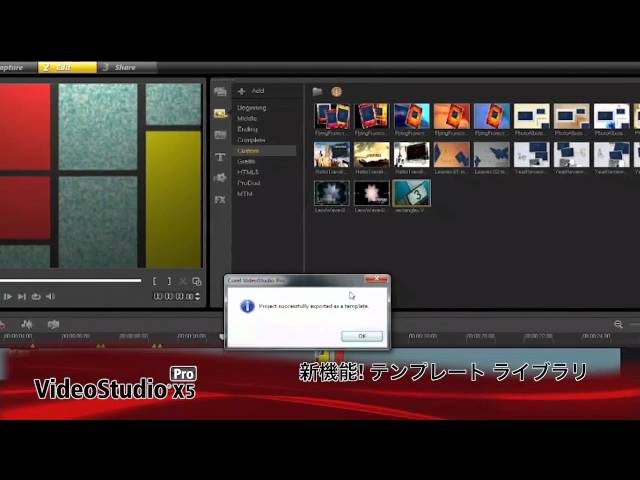Click the timecode stepper arrows
640x480 pixels.
pos(198,296)
